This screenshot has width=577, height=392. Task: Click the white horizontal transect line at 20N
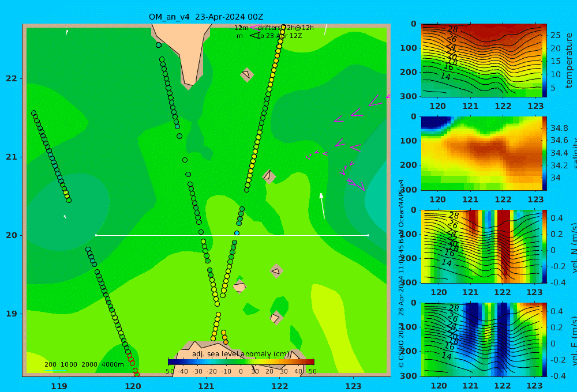[x=232, y=235]
